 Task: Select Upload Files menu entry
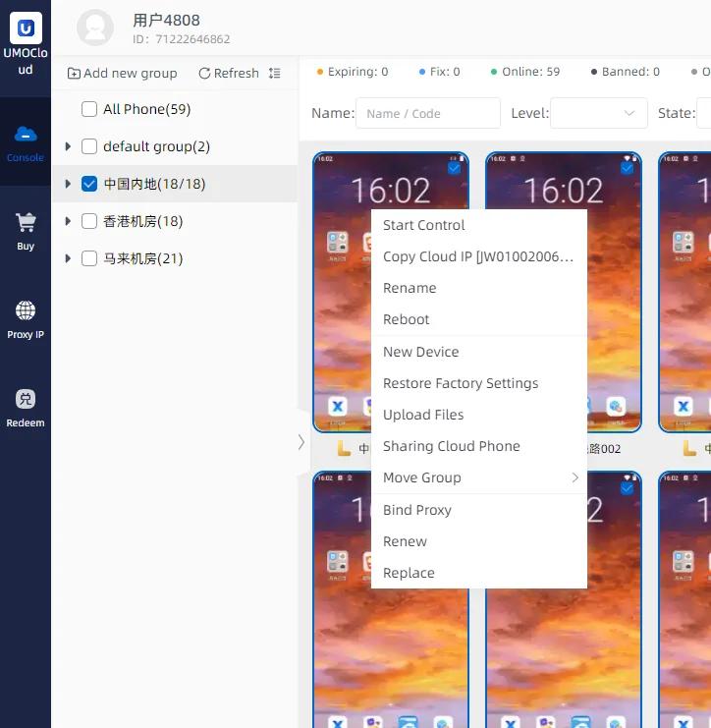coord(479,415)
